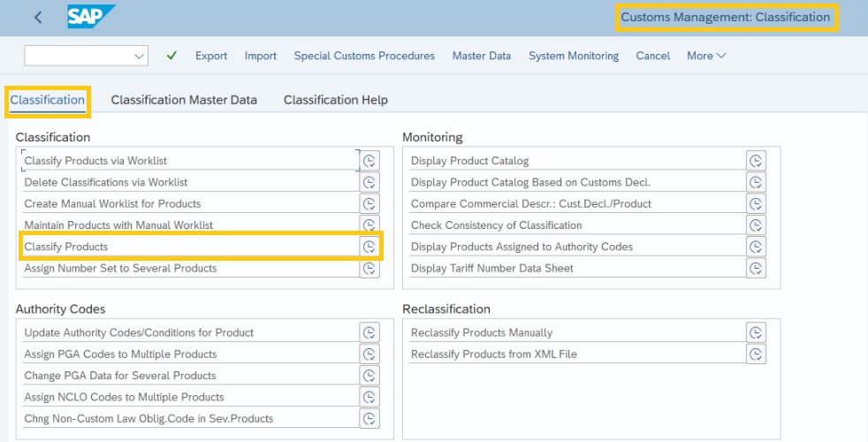Execute icon for Display Products Assigned to Authority Codes
Screen dimensions: 868x442
pos(756,247)
